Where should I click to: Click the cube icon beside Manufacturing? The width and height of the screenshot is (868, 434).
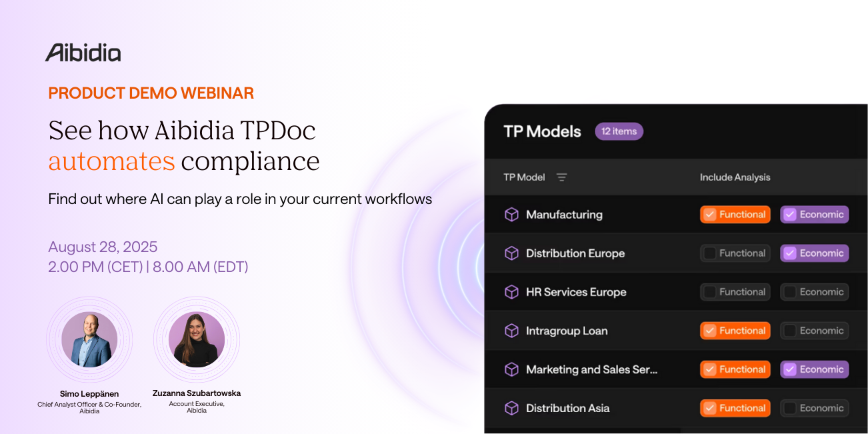click(x=511, y=215)
